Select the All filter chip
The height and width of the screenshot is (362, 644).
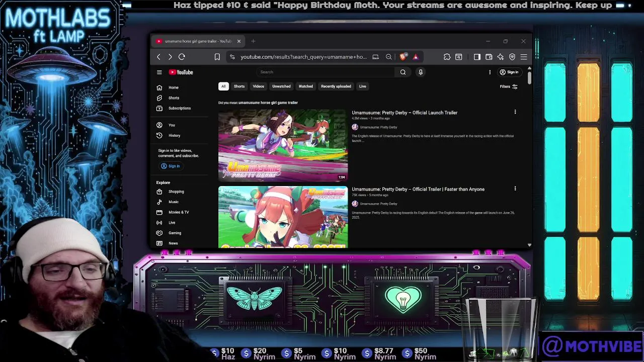223,86
